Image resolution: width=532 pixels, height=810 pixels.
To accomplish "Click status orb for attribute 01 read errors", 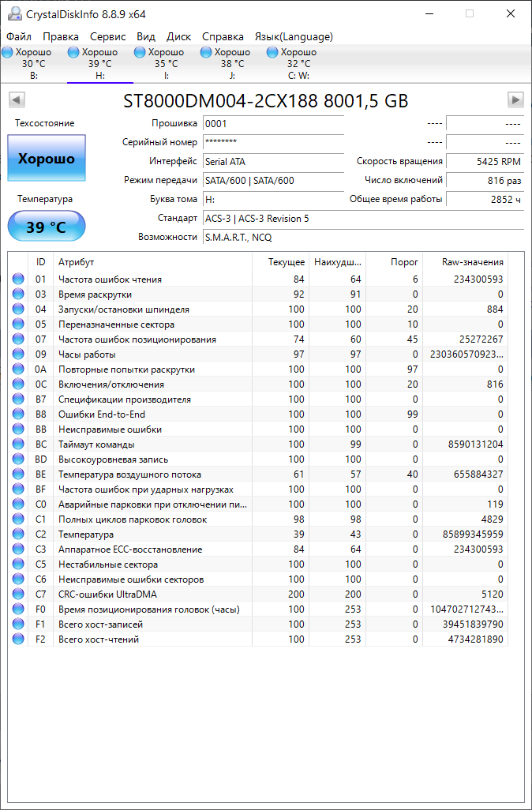I will [18, 279].
